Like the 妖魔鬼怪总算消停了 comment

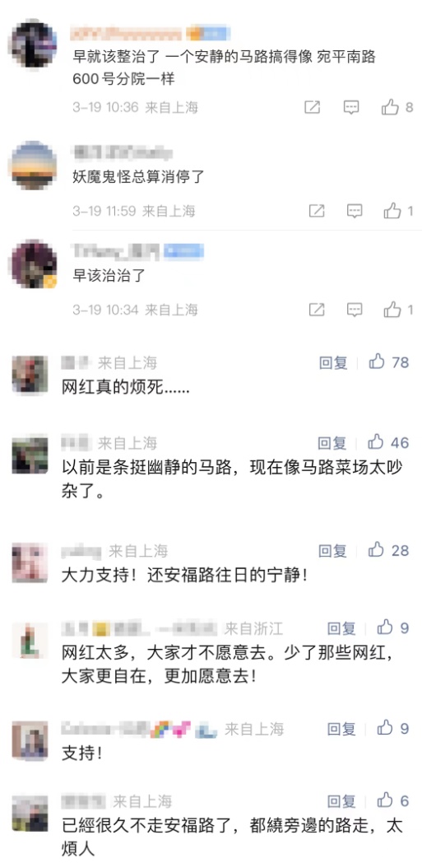(392, 210)
